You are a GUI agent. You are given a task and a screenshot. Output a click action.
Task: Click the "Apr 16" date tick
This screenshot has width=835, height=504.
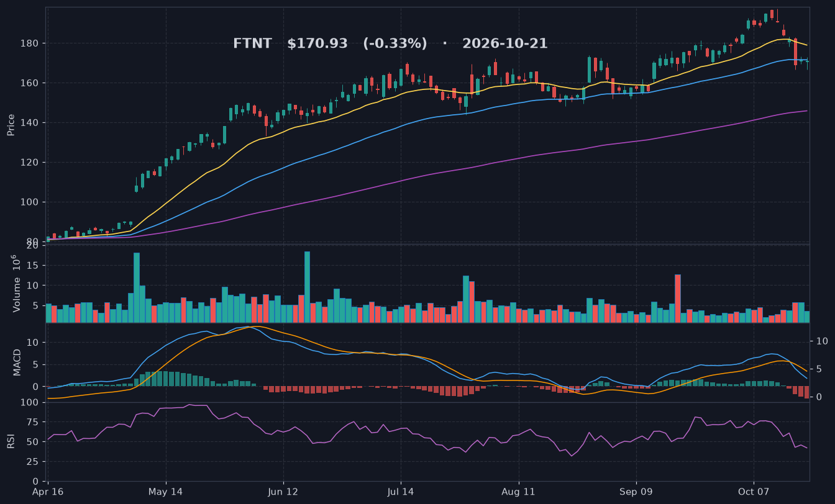(x=48, y=492)
